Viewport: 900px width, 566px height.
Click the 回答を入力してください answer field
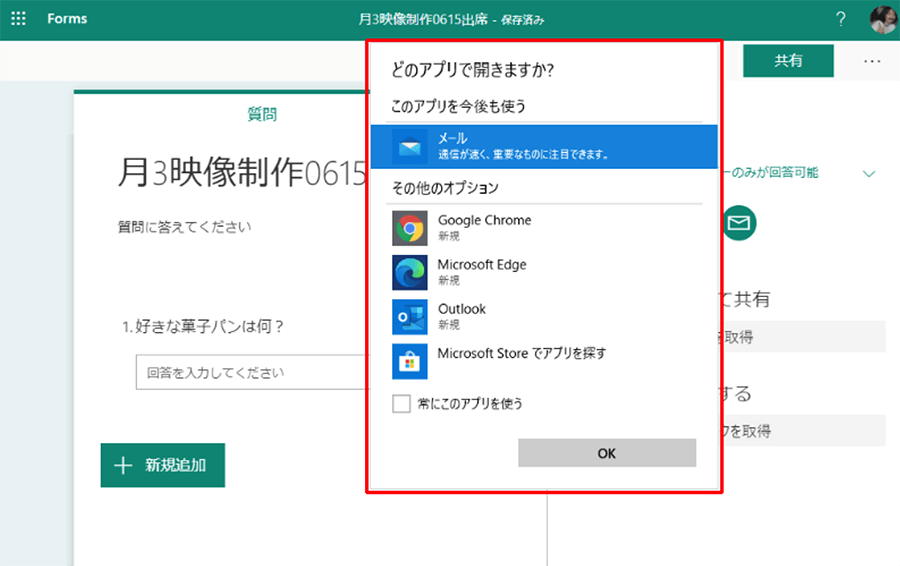coord(253,372)
